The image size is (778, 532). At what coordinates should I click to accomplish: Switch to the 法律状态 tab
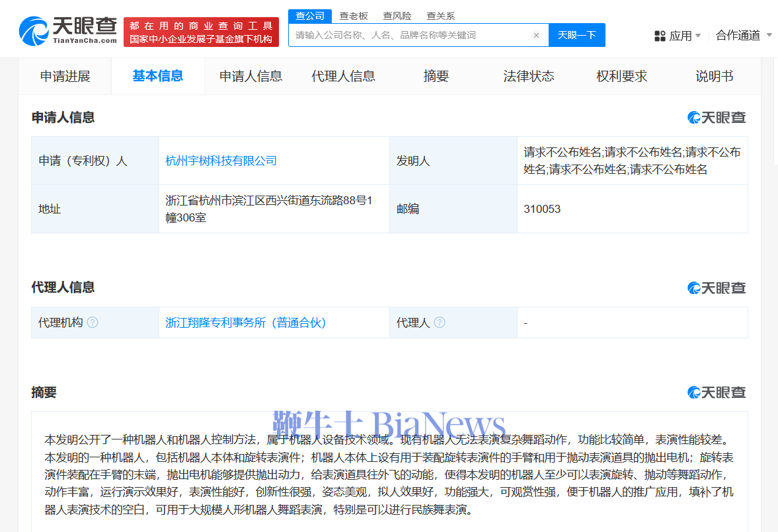pos(529,77)
